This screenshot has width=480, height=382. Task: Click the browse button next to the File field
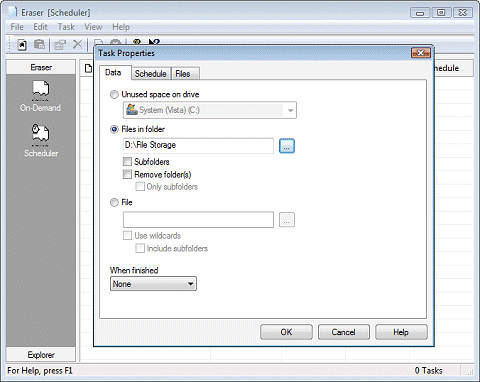287,220
